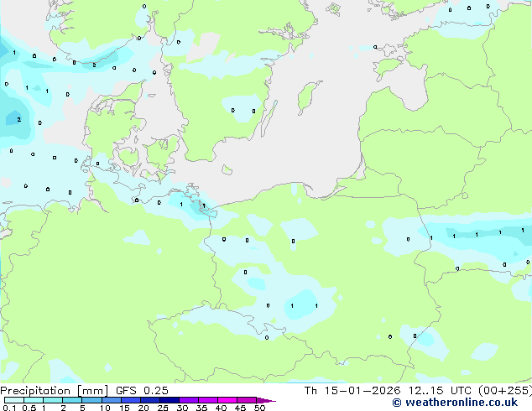Click the over-50 arrow tip of legend

pyautogui.click(x=266, y=400)
